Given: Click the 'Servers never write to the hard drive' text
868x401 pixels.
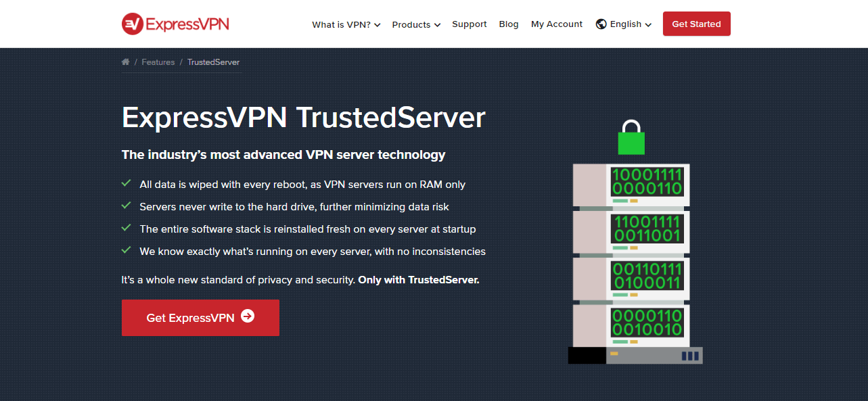Looking at the screenshot, I should 294,207.
